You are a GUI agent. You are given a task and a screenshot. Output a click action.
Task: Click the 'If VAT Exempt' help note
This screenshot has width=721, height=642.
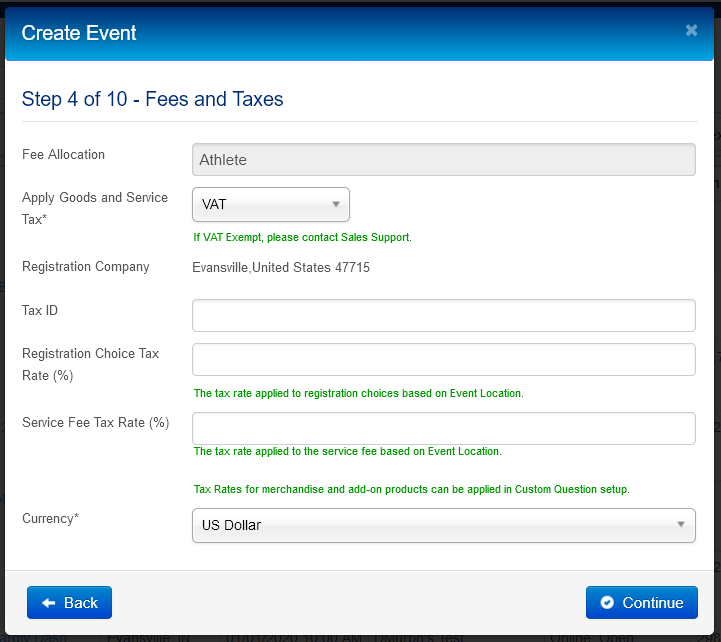coord(303,237)
